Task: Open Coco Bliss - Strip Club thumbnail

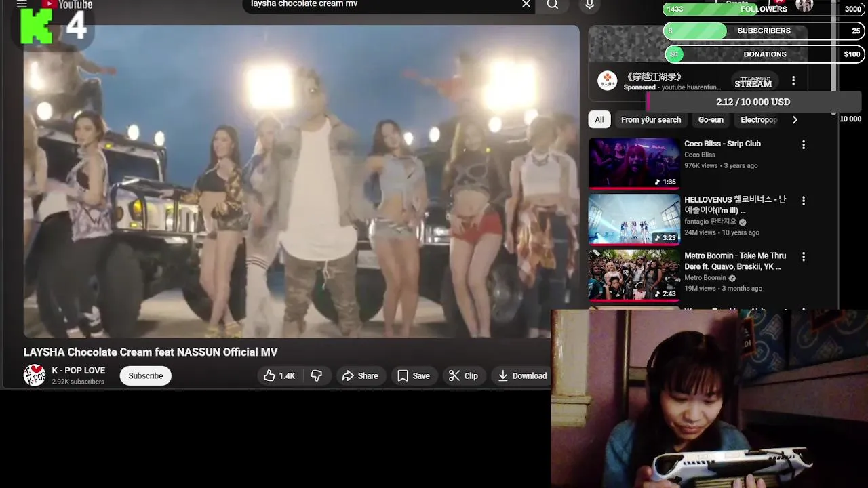Action: [x=634, y=163]
